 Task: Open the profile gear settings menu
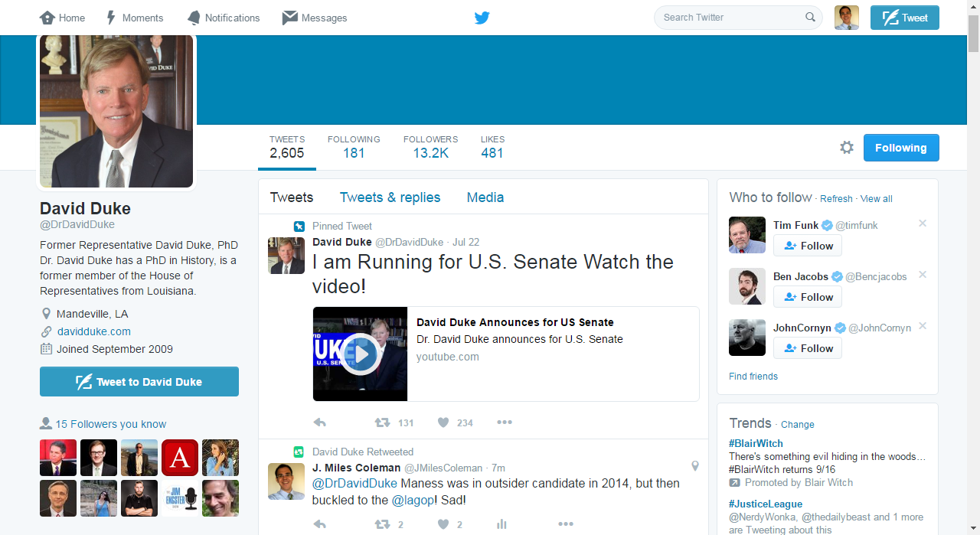click(x=847, y=148)
